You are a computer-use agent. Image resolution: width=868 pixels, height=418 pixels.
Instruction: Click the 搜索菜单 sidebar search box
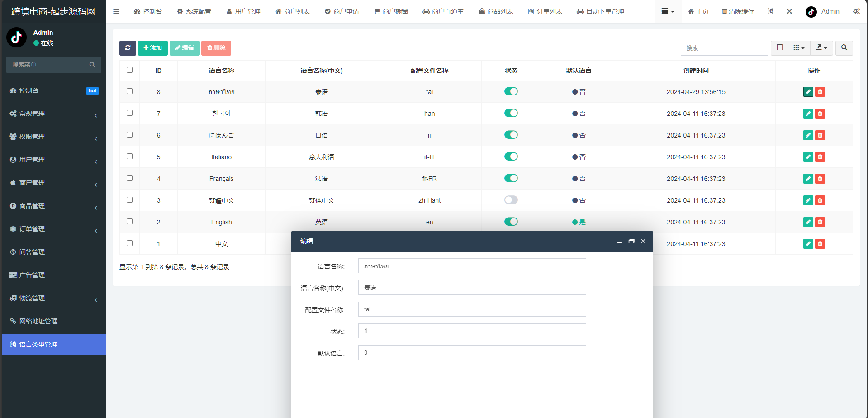(49, 65)
